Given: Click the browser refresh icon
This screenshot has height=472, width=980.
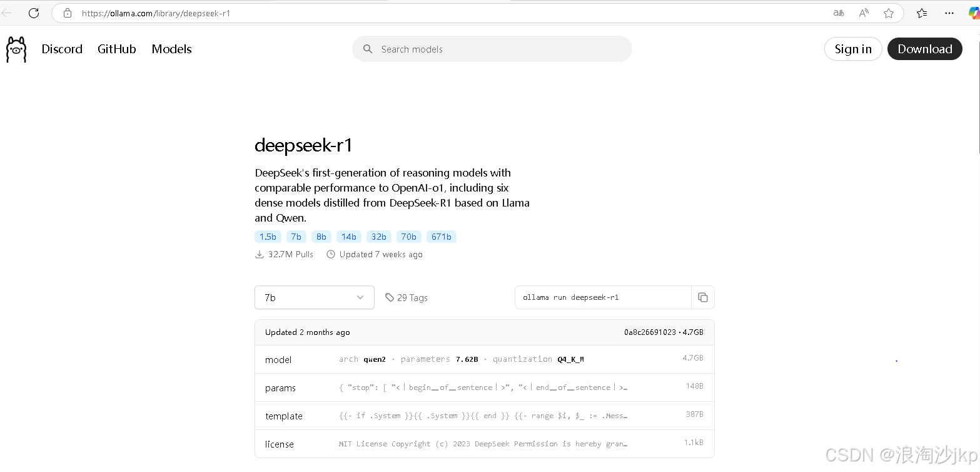Looking at the screenshot, I should 34,13.
